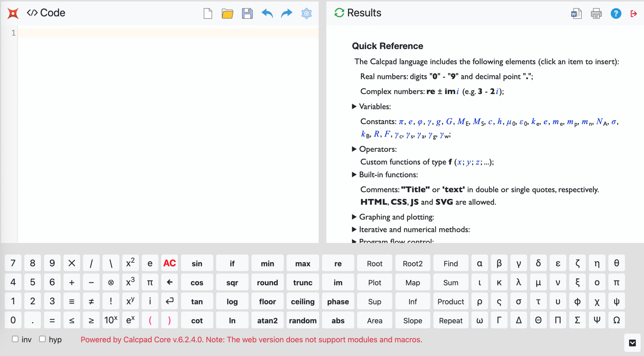This screenshot has width=644, height=356.
Task: Print the results
Action: click(x=596, y=13)
